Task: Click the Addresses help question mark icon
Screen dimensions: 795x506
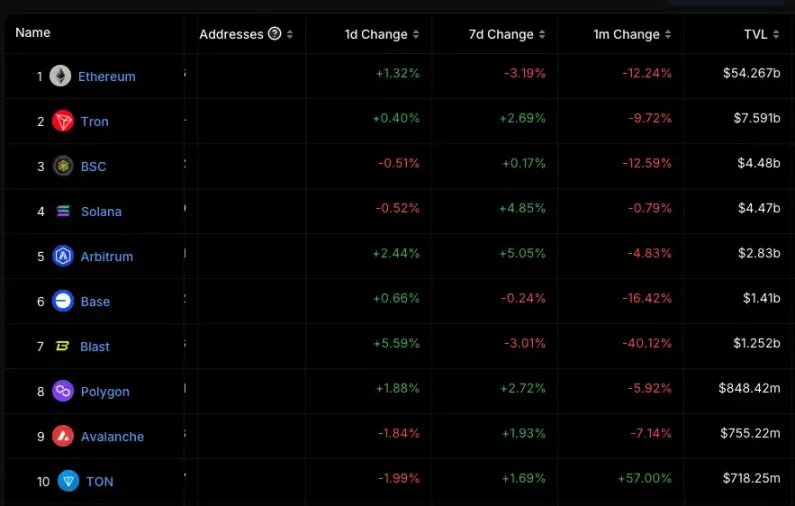Action: coord(275,34)
